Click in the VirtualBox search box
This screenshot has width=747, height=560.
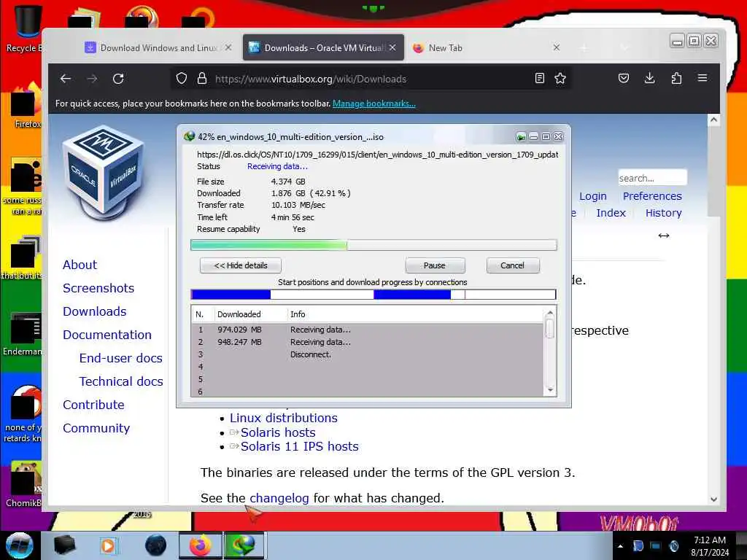[652, 178]
